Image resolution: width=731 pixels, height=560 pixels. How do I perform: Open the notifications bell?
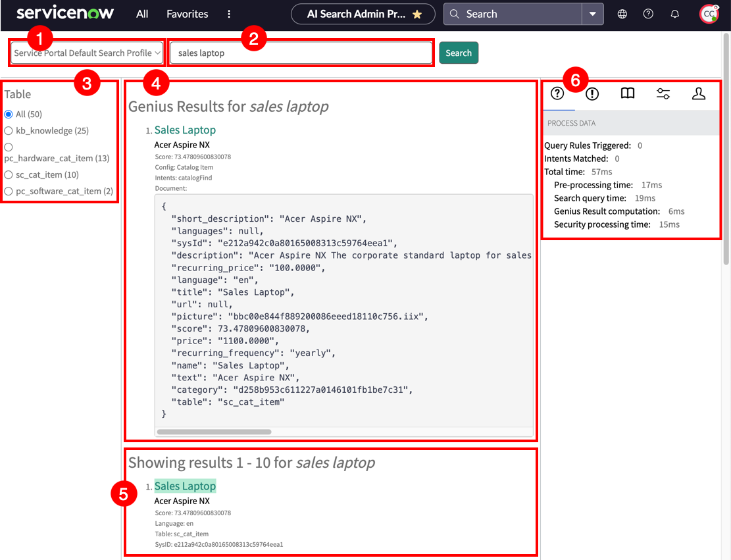(674, 14)
